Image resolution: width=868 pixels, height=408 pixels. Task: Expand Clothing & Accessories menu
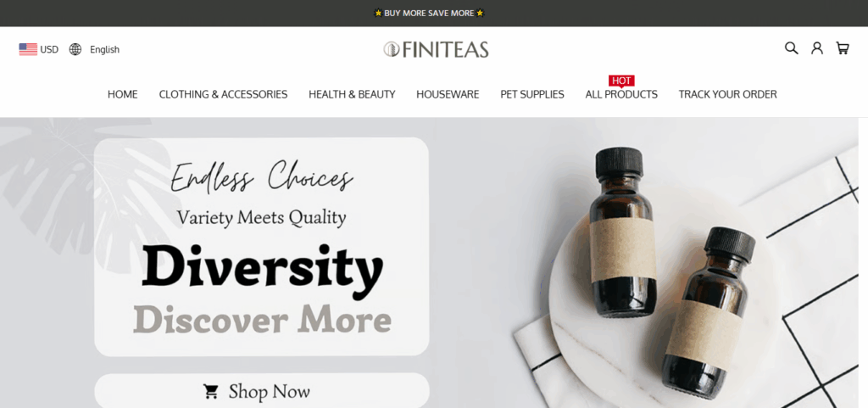223,95
